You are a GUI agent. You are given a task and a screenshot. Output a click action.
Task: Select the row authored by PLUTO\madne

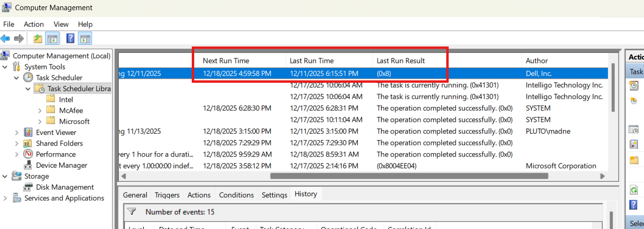(363, 131)
